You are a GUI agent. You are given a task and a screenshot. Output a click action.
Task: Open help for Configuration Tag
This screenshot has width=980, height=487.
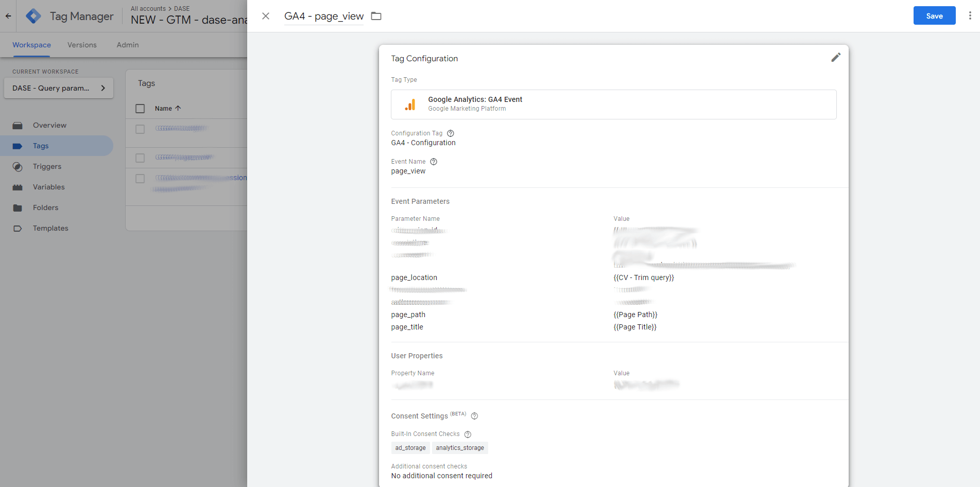[451, 133]
